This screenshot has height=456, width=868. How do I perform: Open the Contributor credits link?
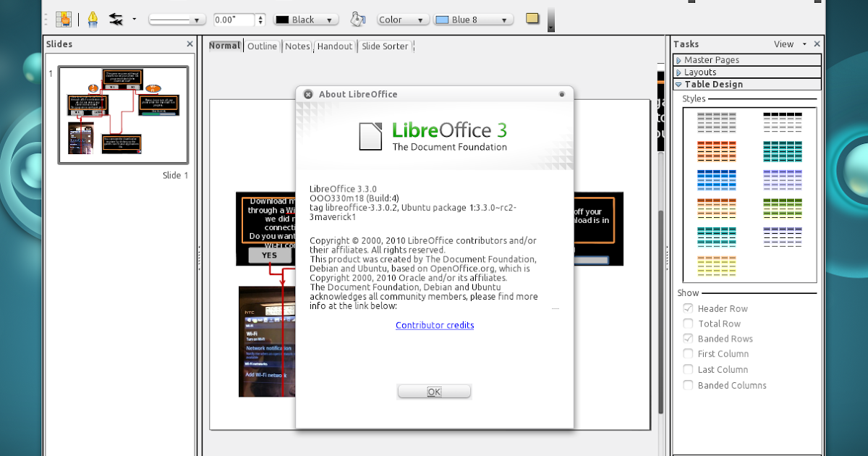[435, 326]
